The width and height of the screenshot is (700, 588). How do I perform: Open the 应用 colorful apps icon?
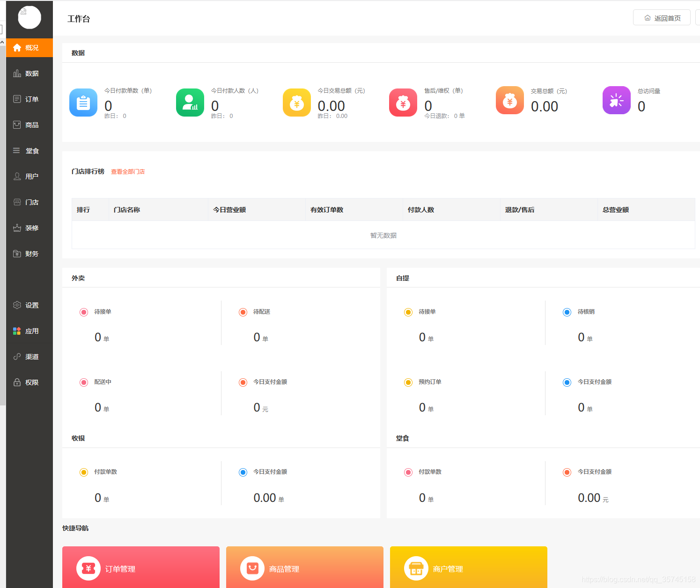click(17, 331)
